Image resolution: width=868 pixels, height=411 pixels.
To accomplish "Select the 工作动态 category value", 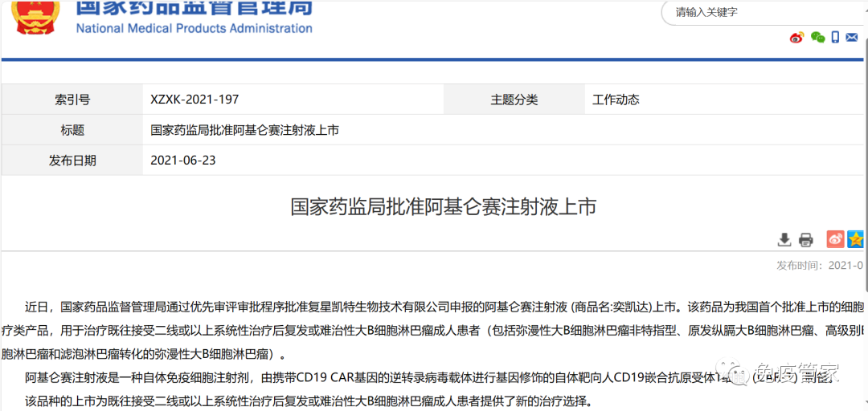I will 616,100.
